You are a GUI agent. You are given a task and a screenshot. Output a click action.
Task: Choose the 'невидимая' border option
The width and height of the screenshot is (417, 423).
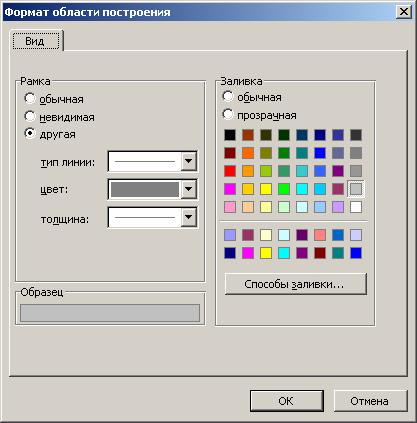pyautogui.click(x=30, y=116)
